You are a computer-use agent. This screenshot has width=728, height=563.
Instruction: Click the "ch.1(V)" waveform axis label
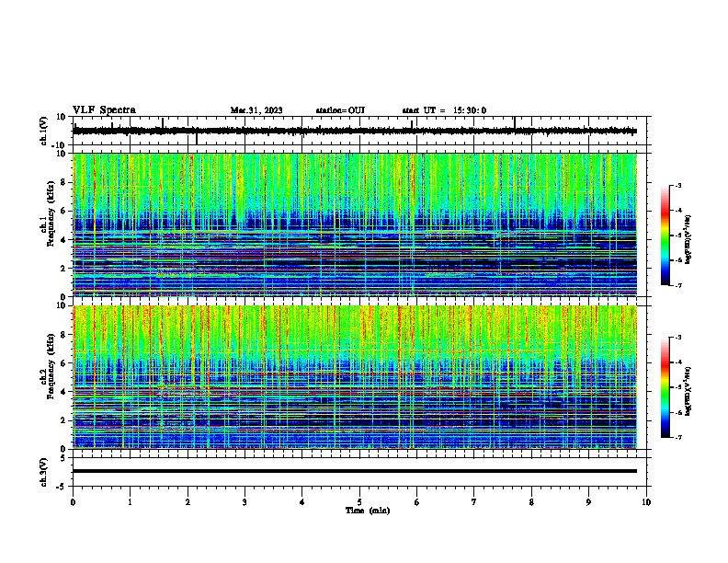click(44, 131)
